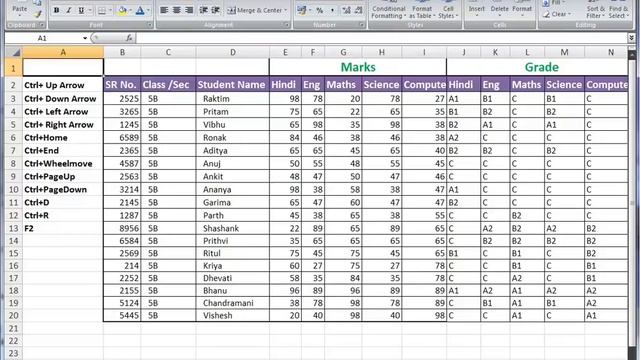
Task: Open the Underline style dropdown arrow
Action: click(90, 10)
